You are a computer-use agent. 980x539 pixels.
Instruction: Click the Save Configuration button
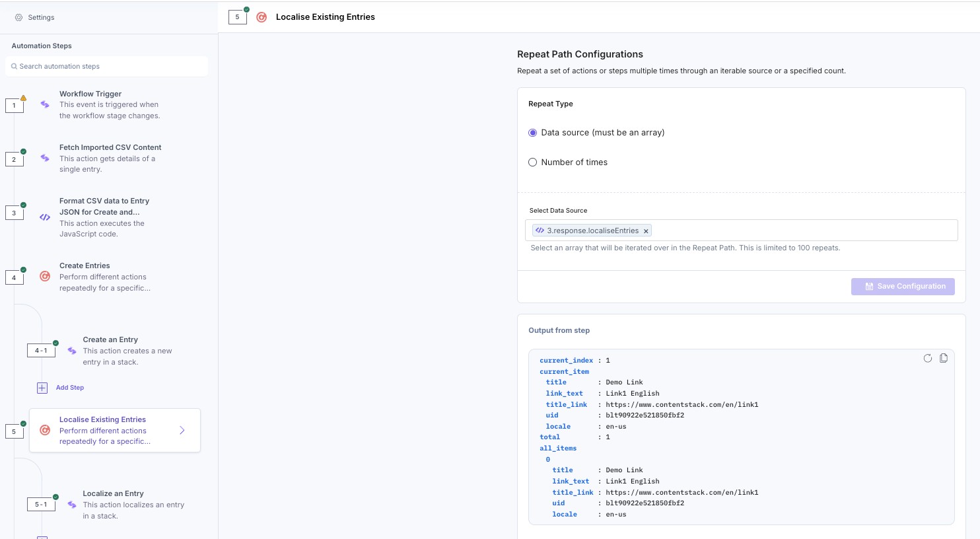[903, 287]
